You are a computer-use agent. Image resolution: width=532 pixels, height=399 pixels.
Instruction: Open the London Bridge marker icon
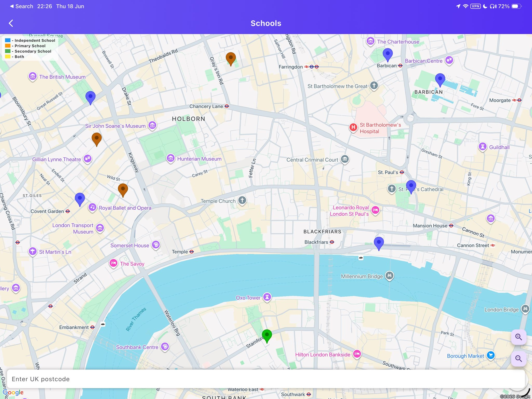pos(525,309)
